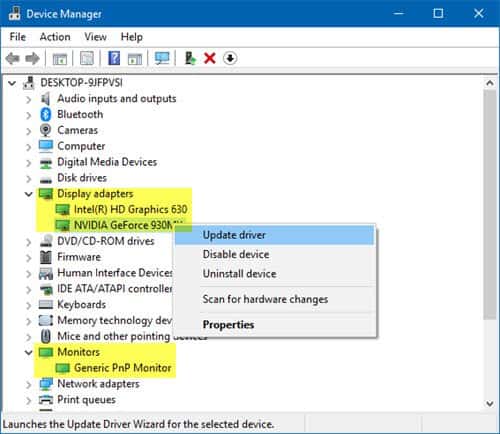Click the blue question mark Help icon
The height and width of the screenshot is (434, 500).
pyautogui.click(x=114, y=58)
